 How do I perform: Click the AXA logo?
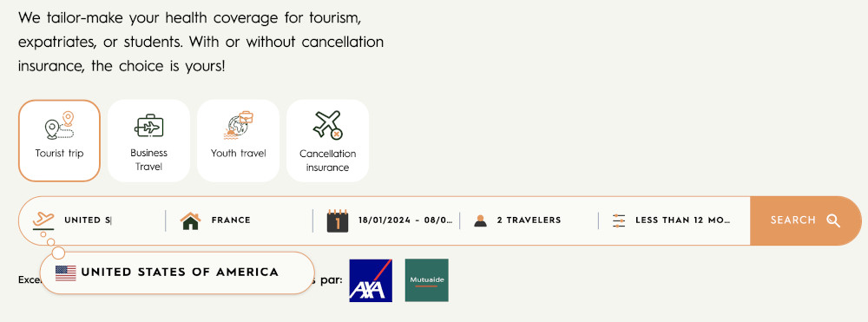pyautogui.click(x=371, y=280)
